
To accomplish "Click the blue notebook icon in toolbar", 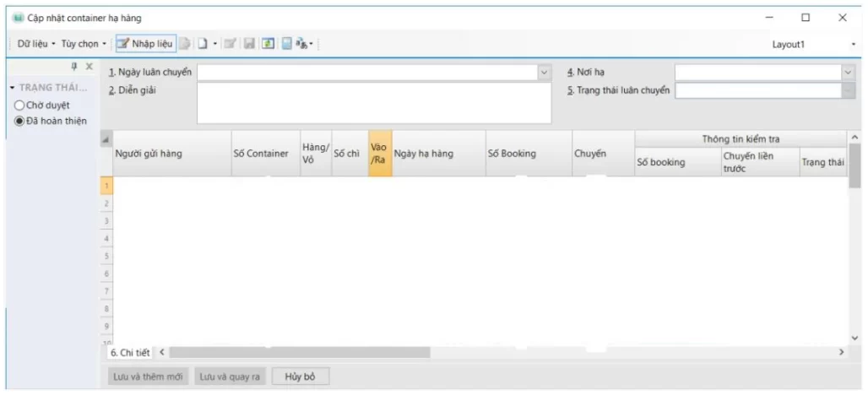I will click(x=286, y=43).
